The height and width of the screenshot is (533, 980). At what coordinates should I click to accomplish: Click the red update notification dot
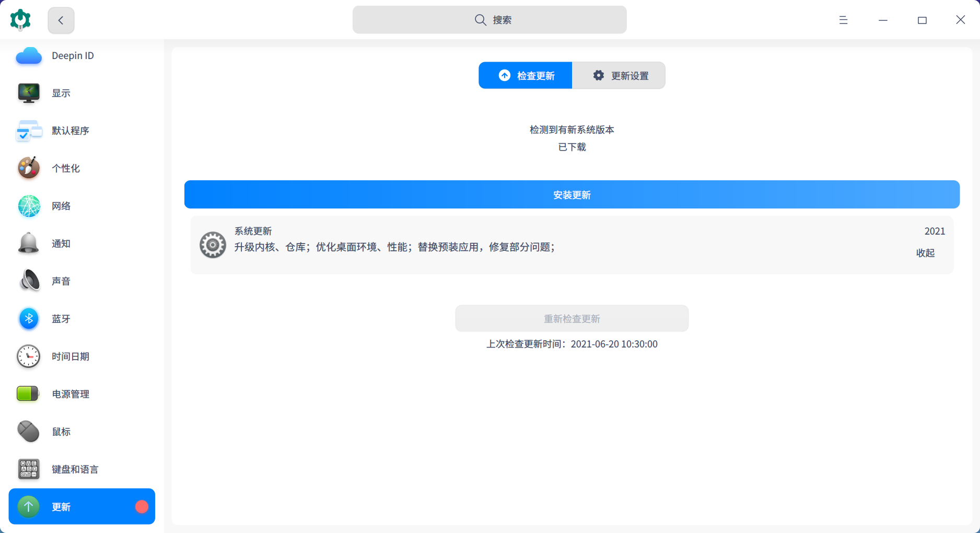142,506
